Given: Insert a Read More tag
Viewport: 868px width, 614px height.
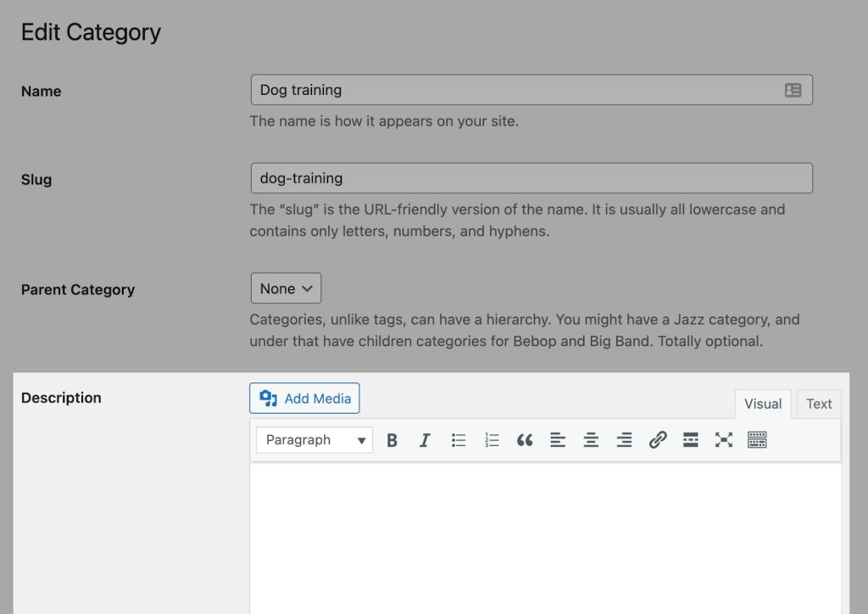Looking at the screenshot, I should point(691,440).
